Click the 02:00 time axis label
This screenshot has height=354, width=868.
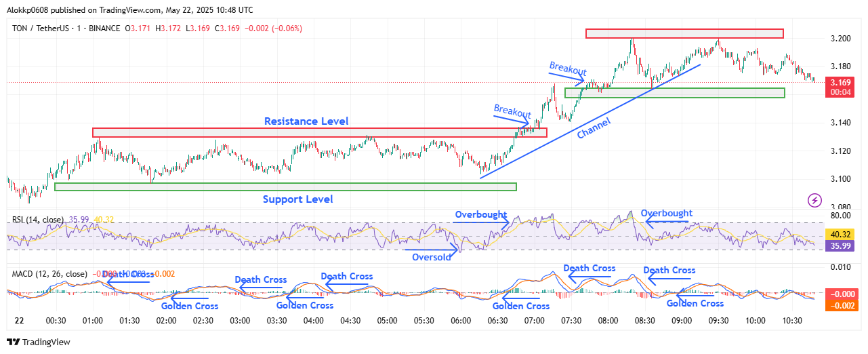click(166, 320)
